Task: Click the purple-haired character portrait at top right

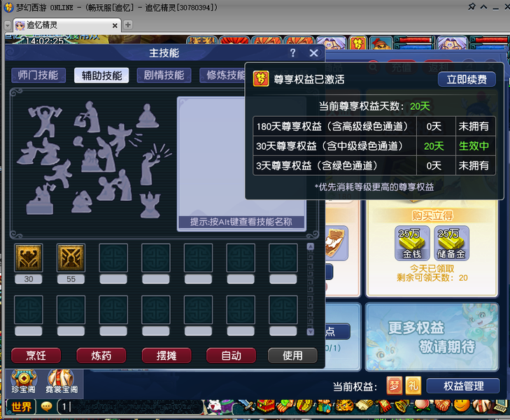Action: click(x=452, y=43)
